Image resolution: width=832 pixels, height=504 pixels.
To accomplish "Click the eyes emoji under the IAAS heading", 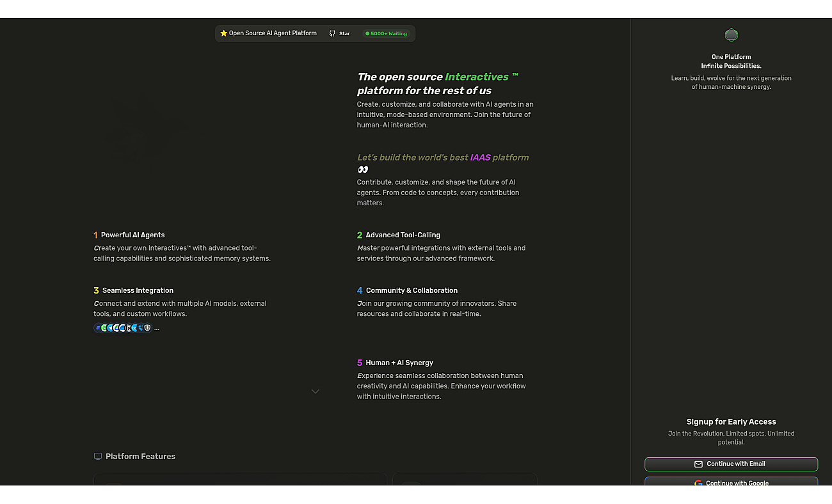I will [363, 169].
